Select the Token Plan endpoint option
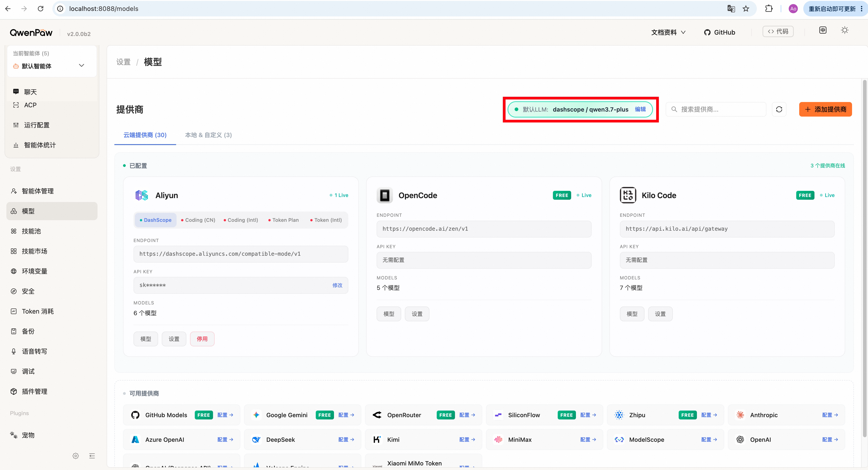The image size is (868, 470). 283,220
